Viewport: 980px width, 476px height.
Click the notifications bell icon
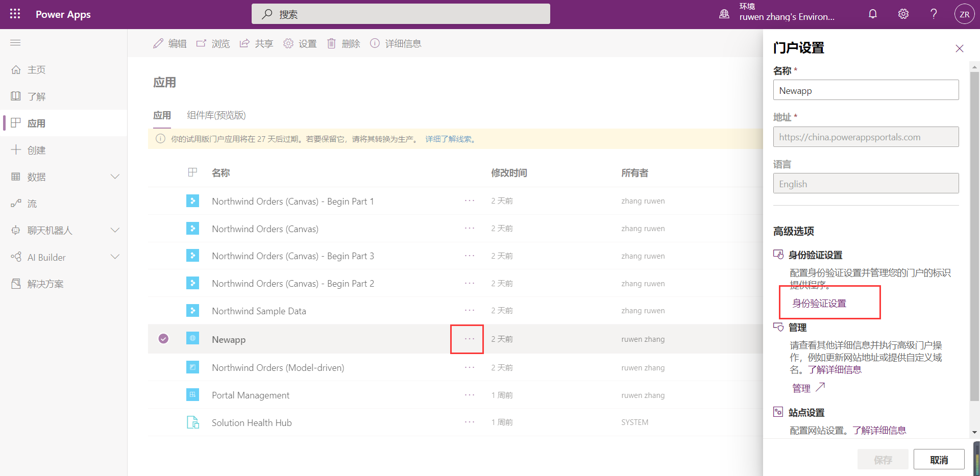(x=873, y=14)
